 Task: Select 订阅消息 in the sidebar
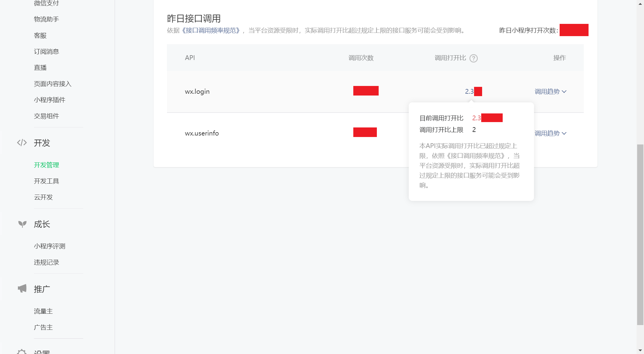click(x=47, y=51)
